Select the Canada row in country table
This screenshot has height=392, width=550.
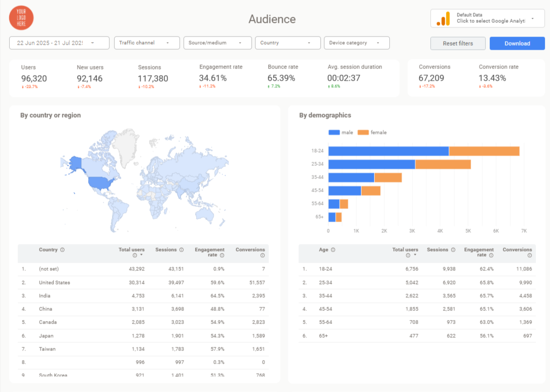pyautogui.click(x=143, y=322)
